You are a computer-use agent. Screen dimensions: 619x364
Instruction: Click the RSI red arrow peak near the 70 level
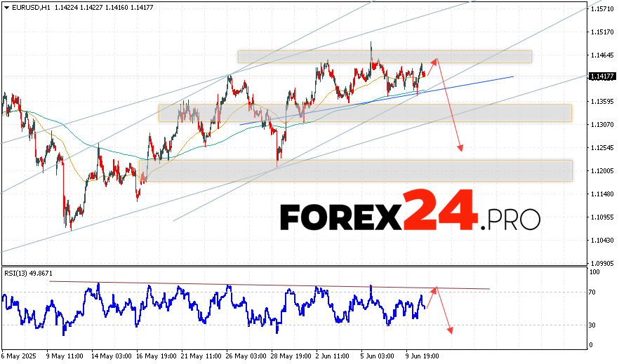(x=436, y=288)
